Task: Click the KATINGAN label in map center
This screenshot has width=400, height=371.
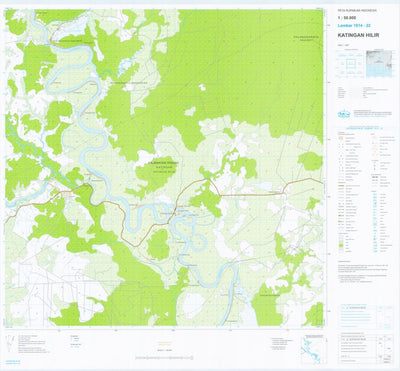Action: [x=164, y=167]
